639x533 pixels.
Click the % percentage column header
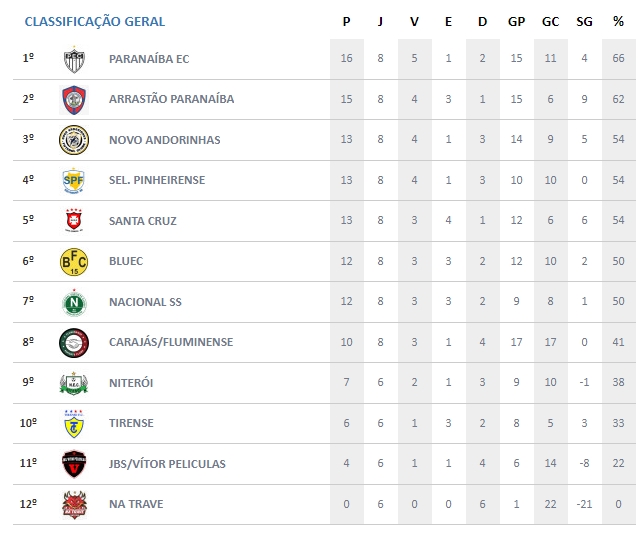pos(618,21)
